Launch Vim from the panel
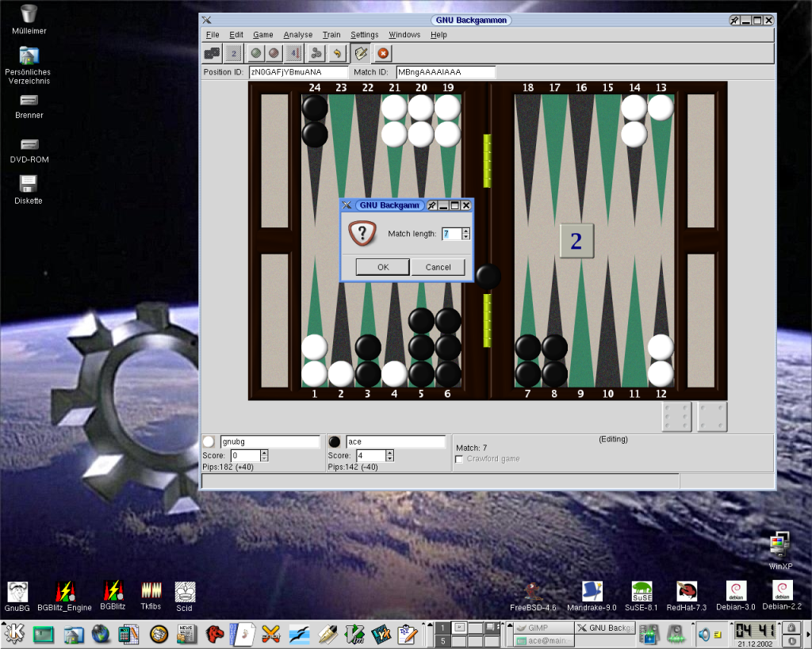Image resolution: width=812 pixels, height=649 pixels. 354,634
